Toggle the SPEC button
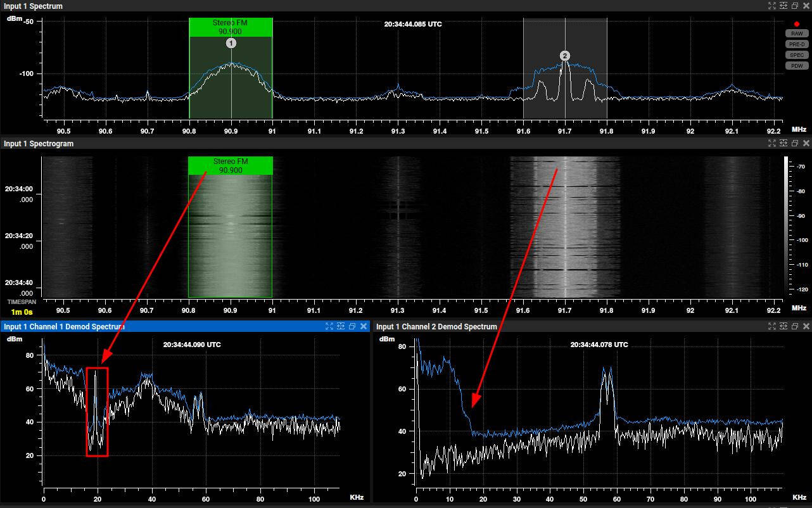Image resolution: width=812 pixels, height=508 pixels. pyautogui.click(x=796, y=55)
